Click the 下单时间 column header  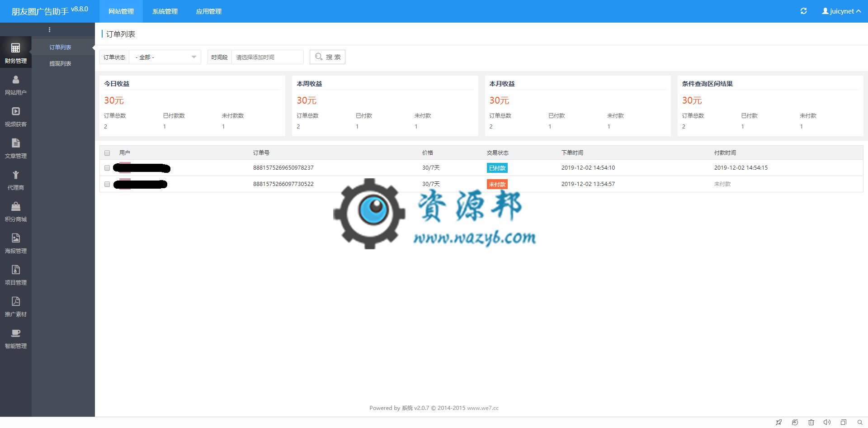(x=572, y=153)
